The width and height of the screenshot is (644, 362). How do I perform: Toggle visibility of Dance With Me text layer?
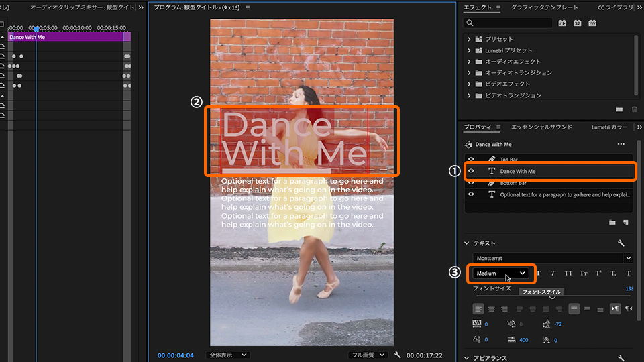(471, 171)
